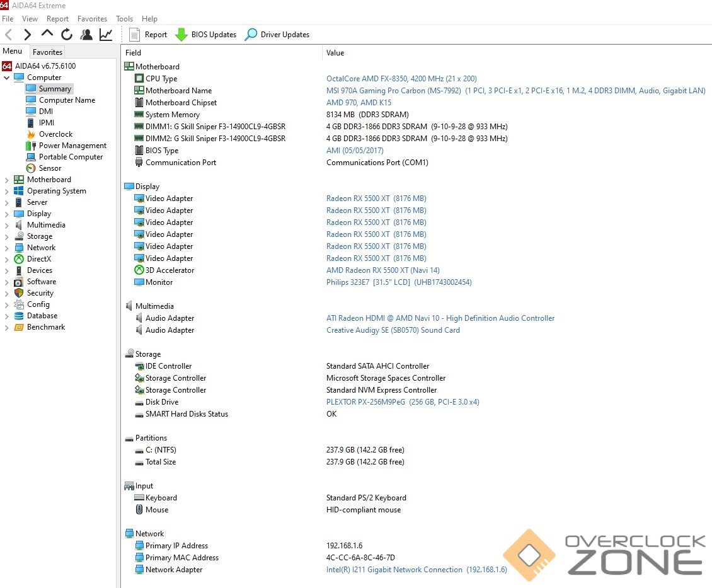Open the AMD Radeon RX 5500 XT (Navi 14) link
Image resolution: width=712 pixels, height=588 pixels.
pos(383,270)
